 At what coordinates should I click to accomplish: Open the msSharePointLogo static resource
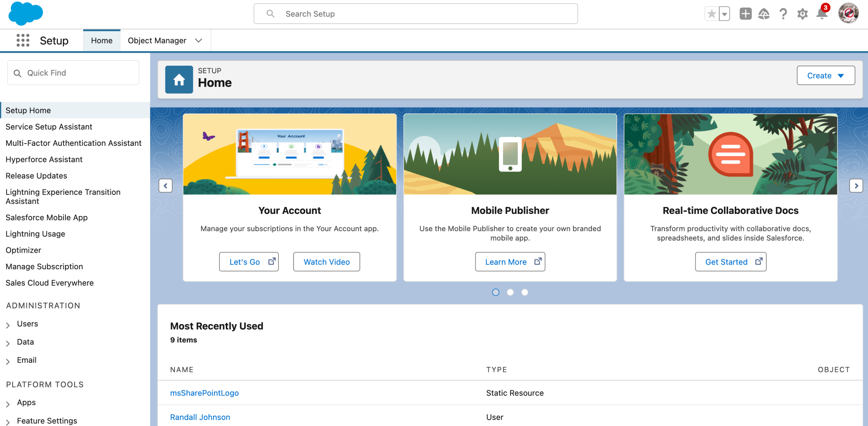point(204,393)
